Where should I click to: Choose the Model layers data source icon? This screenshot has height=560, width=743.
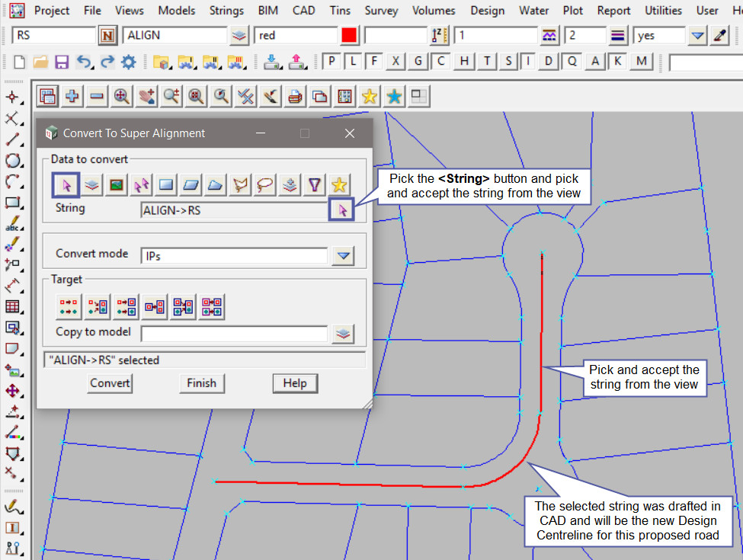coord(91,184)
